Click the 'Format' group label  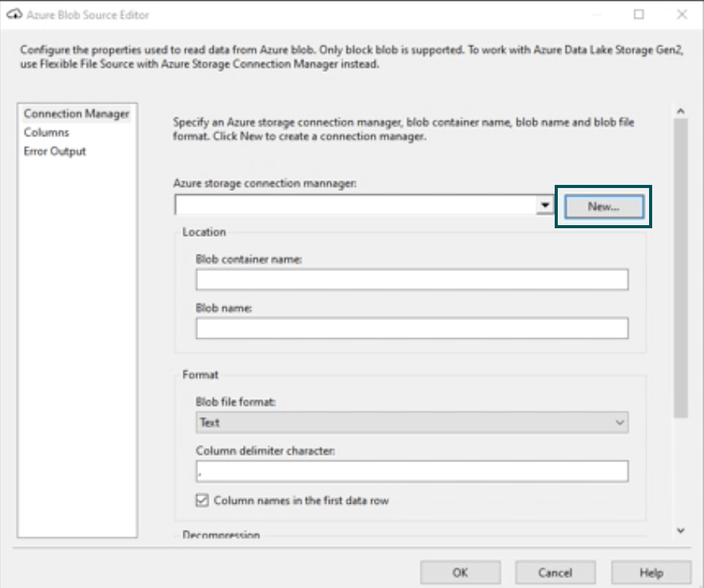200,374
